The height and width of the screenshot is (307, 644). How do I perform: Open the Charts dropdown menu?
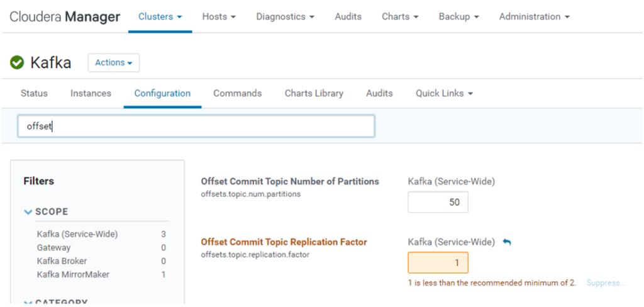400,16
